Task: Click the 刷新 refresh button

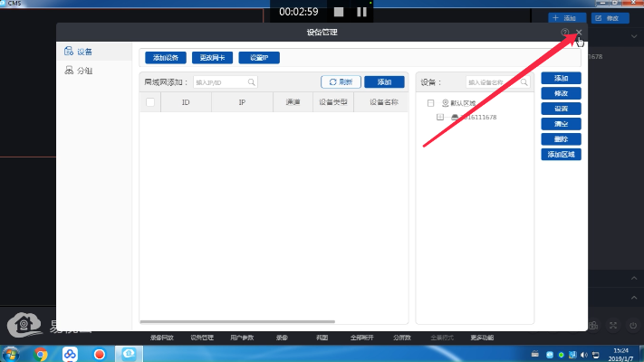Action: [341, 81]
